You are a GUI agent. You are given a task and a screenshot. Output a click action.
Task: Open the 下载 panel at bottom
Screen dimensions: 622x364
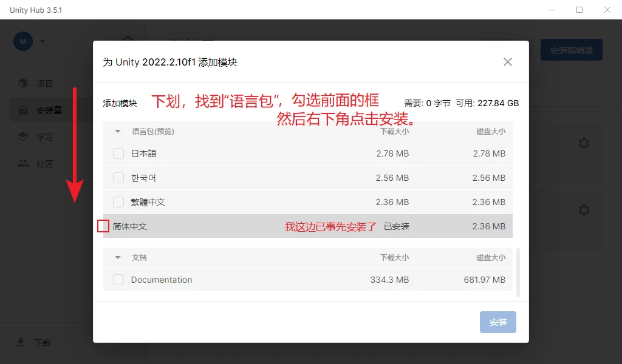[x=43, y=343]
